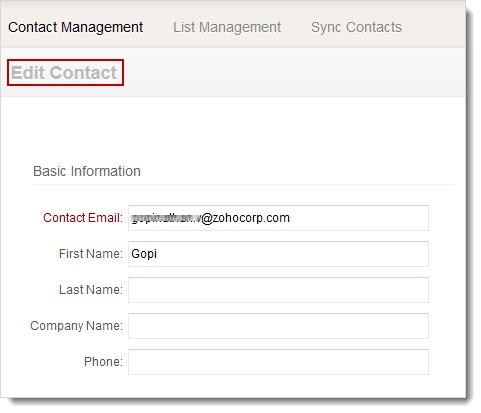Viewport: 481px width, 413px height.
Task: Switch to the List Management tab
Action: point(227,27)
